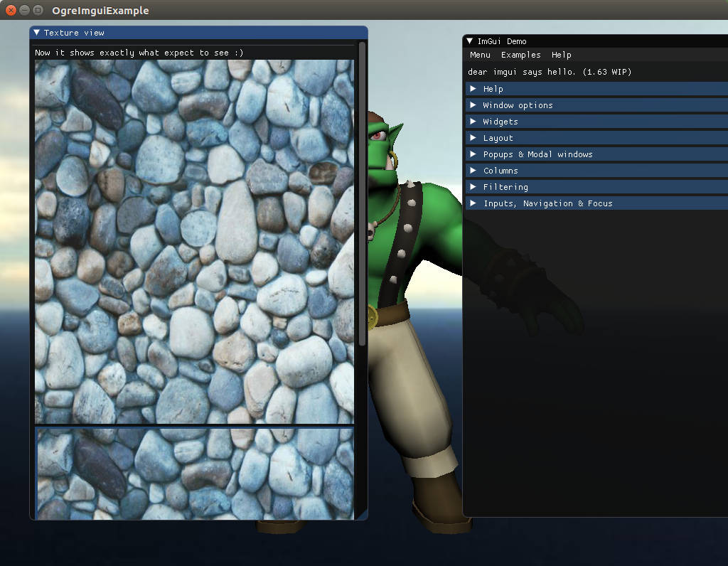The height and width of the screenshot is (566, 728).
Task: Click the large pebble texture image
Action: (195, 242)
